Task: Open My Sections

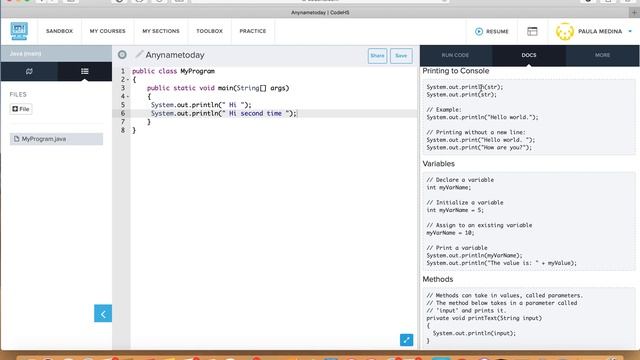Action: click(161, 31)
